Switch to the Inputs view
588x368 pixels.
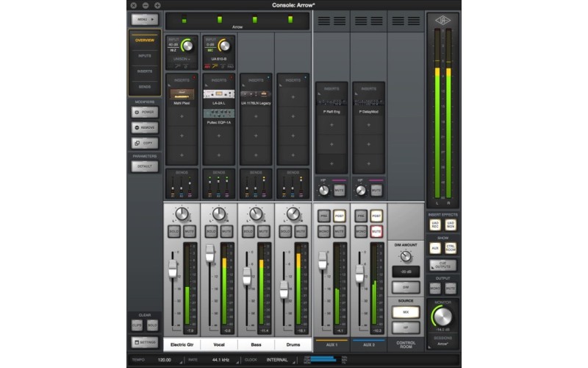point(145,56)
